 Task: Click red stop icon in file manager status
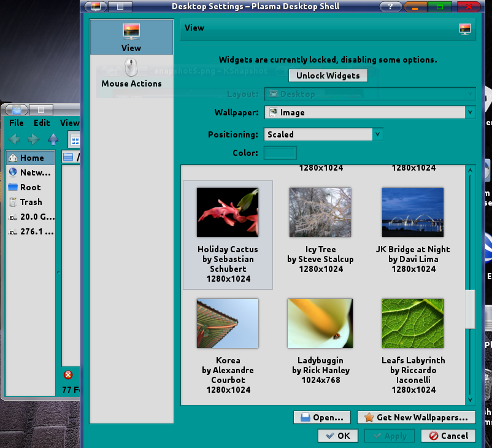(x=68, y=375)
